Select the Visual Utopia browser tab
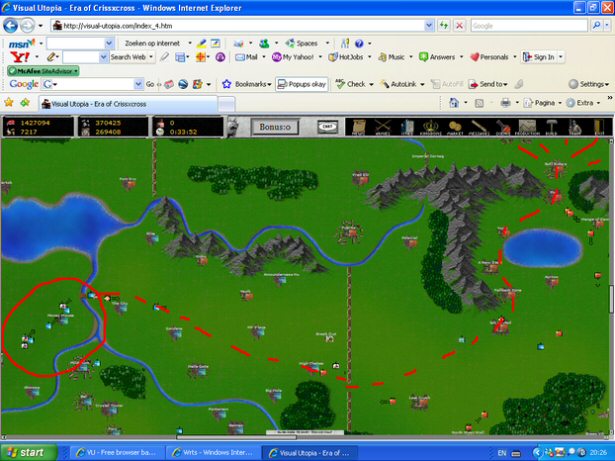This screenshot has height=461, width=615. [128, 104]
